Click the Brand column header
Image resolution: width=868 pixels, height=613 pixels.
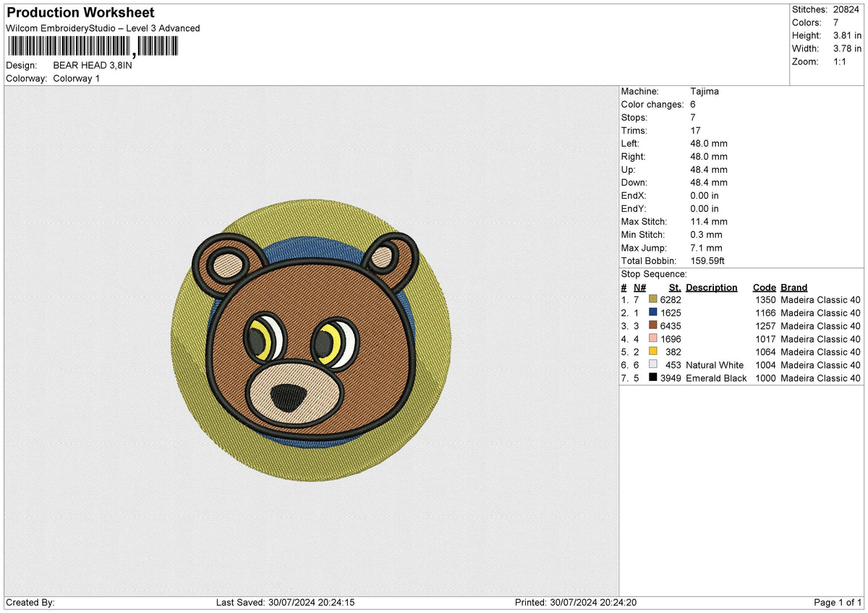[793, 288]
